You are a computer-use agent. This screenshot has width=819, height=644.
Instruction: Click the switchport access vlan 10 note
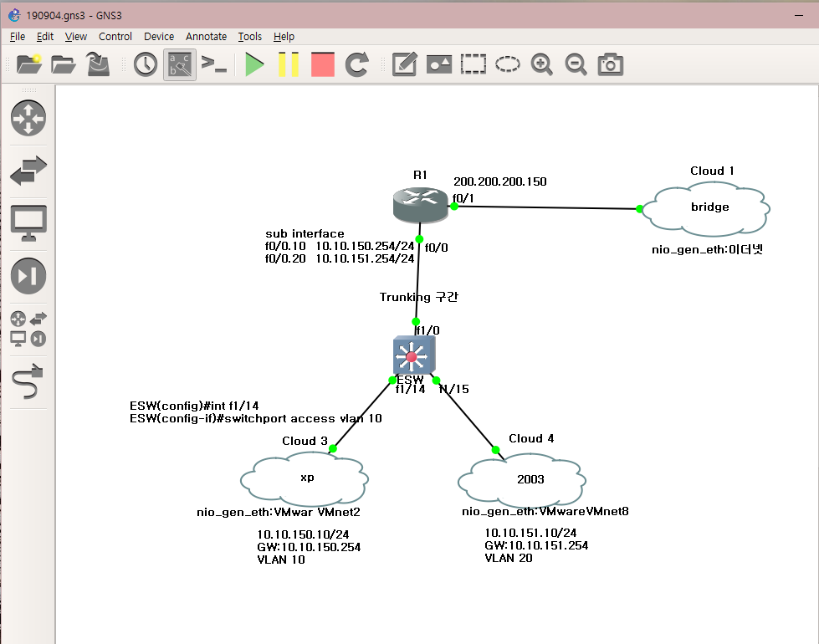click(x=255, y=412)
